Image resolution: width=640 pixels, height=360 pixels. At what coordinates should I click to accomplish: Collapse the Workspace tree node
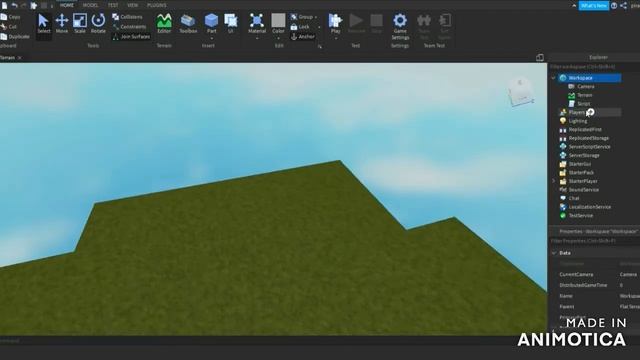coord(553,78)
